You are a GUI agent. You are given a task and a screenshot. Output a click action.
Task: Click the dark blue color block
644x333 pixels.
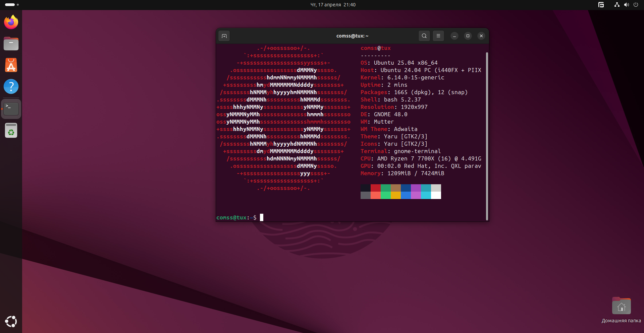click(x=406, y=188)
